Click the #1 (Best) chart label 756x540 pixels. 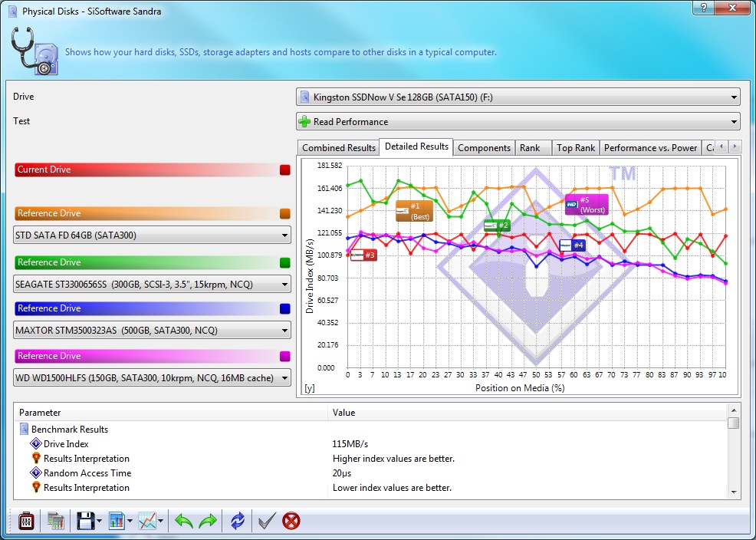tap(414, 211)
